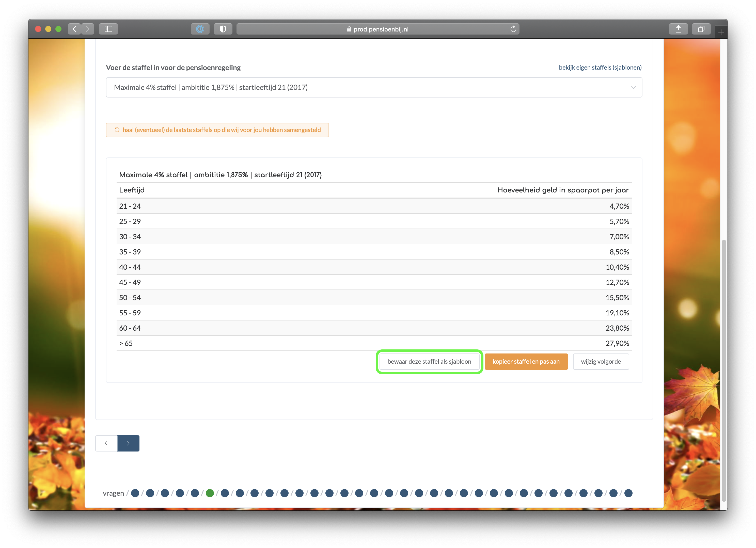756x548 pixels.
Task: Go back with Safari's back arrow
Action: [x=74, y=29]
